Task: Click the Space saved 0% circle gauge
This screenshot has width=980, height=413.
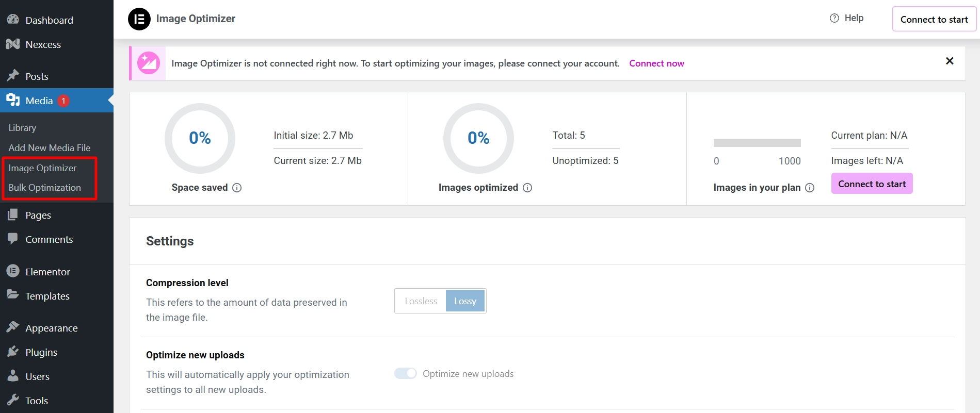Action: (x=200, y=138)
